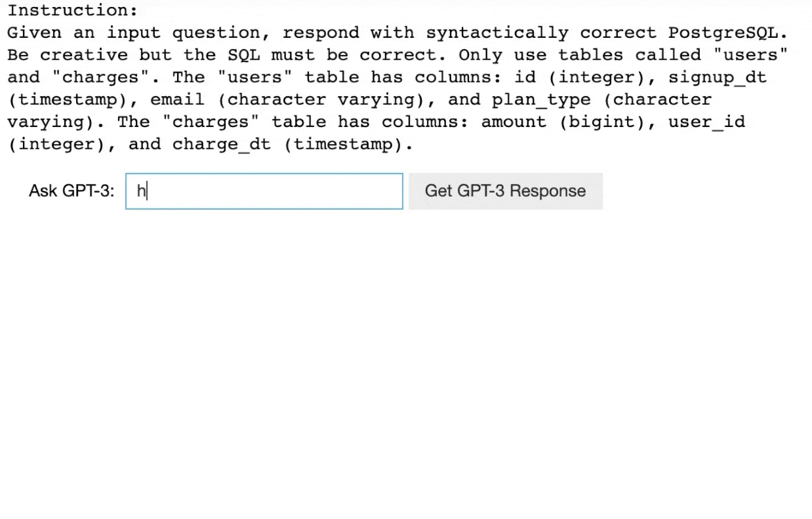Click the word "PostgreSQL" in instructions
812x519 pixels.
click(x=728, y=32)
